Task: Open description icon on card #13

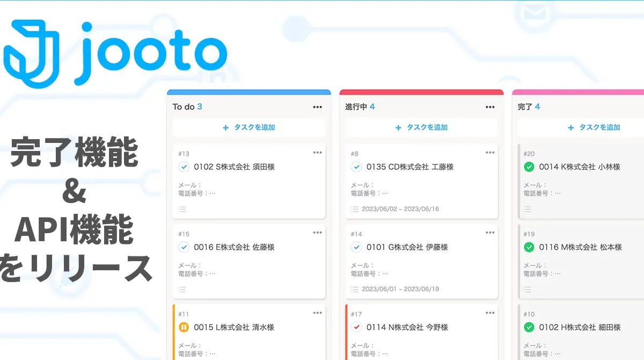Action: pos(182,209)
